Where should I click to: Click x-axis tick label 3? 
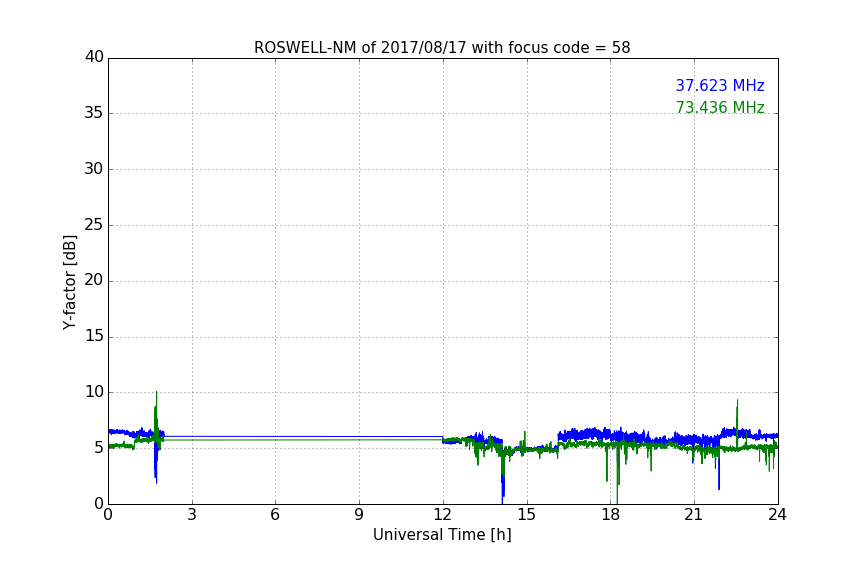(192, 515)
